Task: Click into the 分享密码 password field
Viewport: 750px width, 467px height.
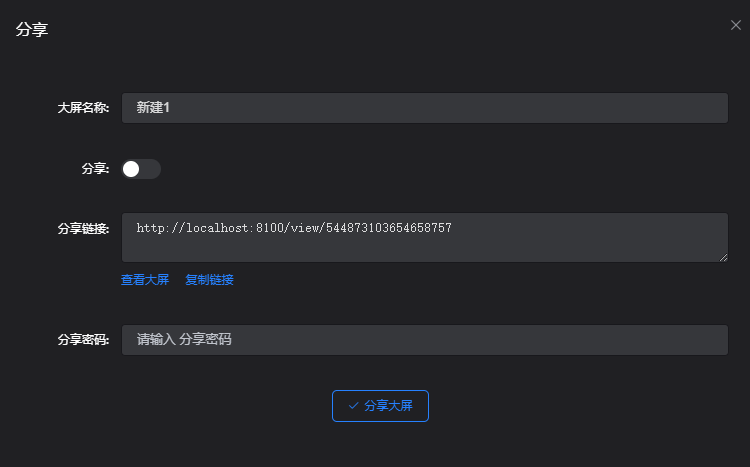Action: tap(424, 340)
